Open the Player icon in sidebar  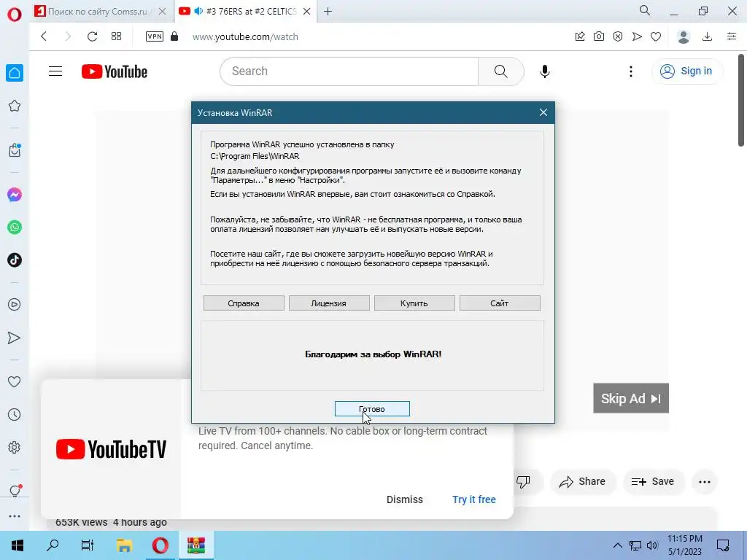15,304
